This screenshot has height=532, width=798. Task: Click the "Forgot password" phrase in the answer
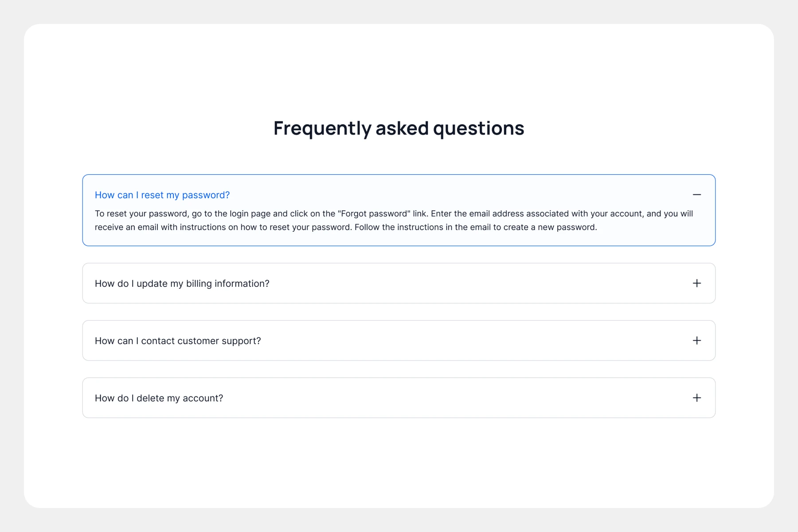[374, 214]
